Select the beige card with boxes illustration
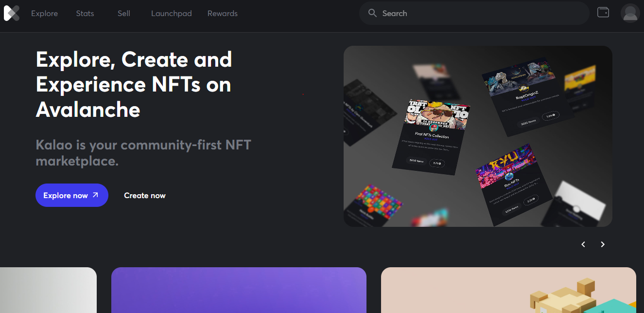 pos(508,290)
